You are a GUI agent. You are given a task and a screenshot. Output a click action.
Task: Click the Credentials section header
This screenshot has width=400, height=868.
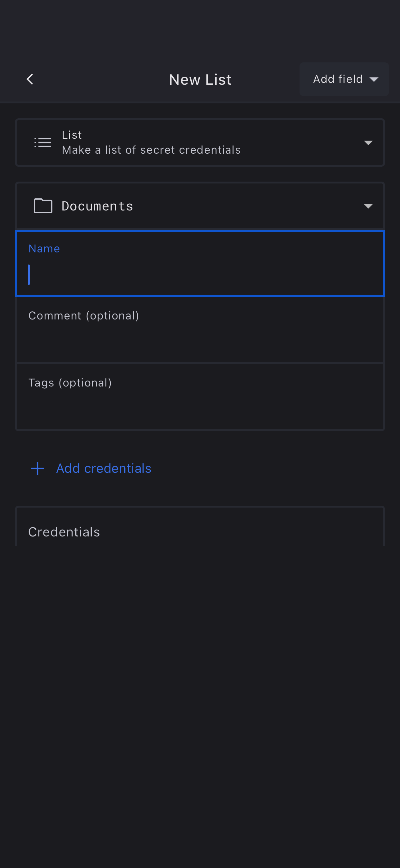(64, 532)
